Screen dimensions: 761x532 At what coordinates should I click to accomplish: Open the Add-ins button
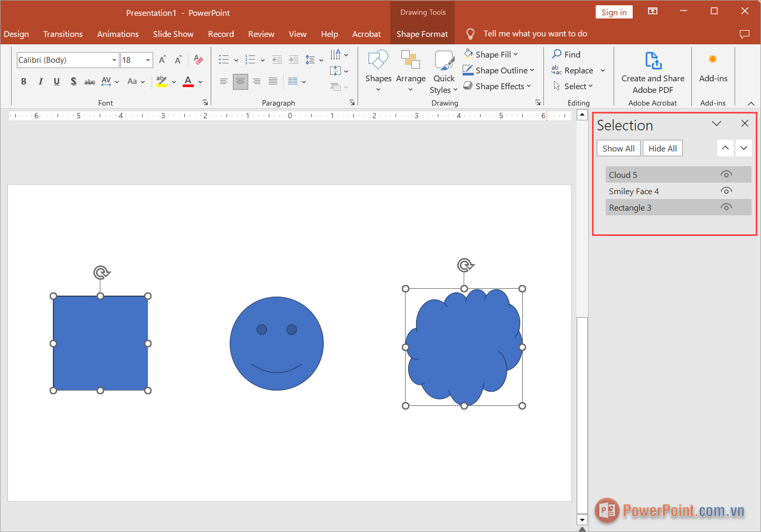[x=713, y=69]
